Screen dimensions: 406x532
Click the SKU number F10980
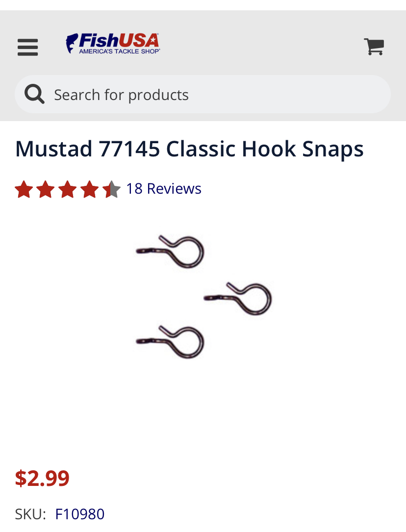coord(80,514)
